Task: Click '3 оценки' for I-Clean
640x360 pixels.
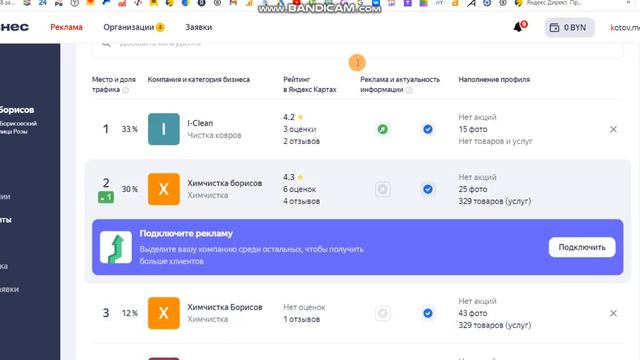Action: pos(300,129)
